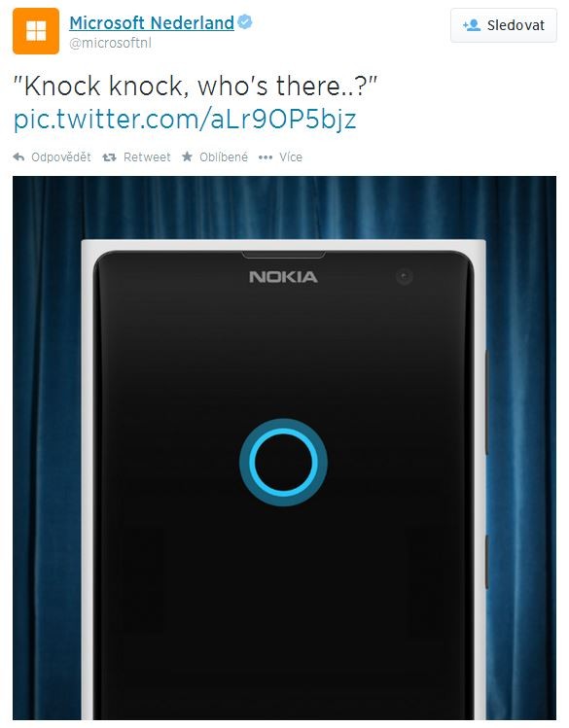Open the @microsoftnl handle
Image resolution: width=569 pixels, height=728 pixels.
tap(110, 43)
